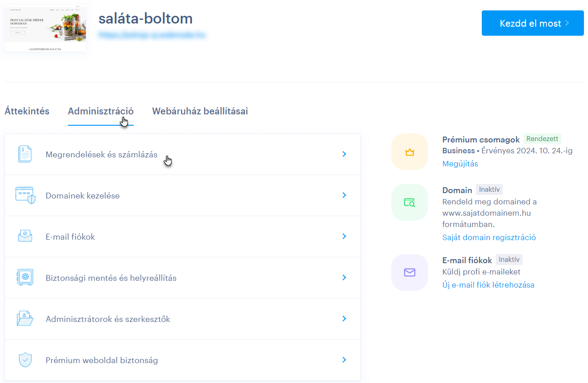Click the saláta-boltom project title

pos(146,18)
